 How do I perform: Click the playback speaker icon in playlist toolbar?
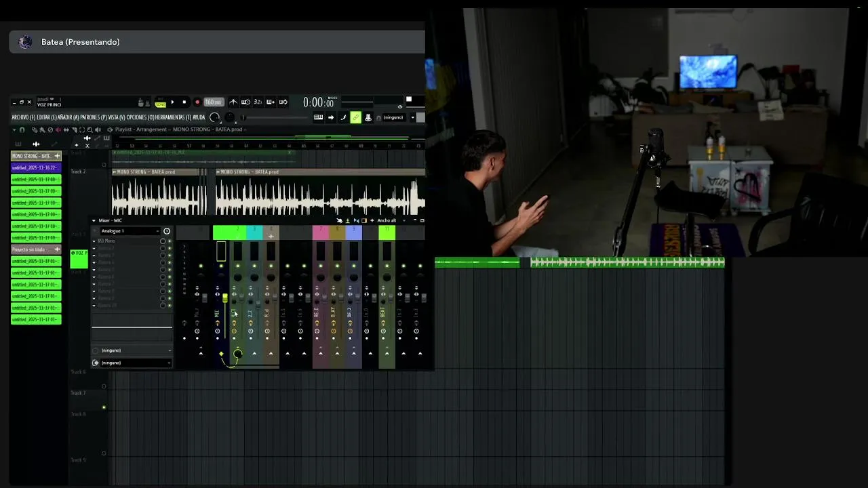(x=98, y=129)
